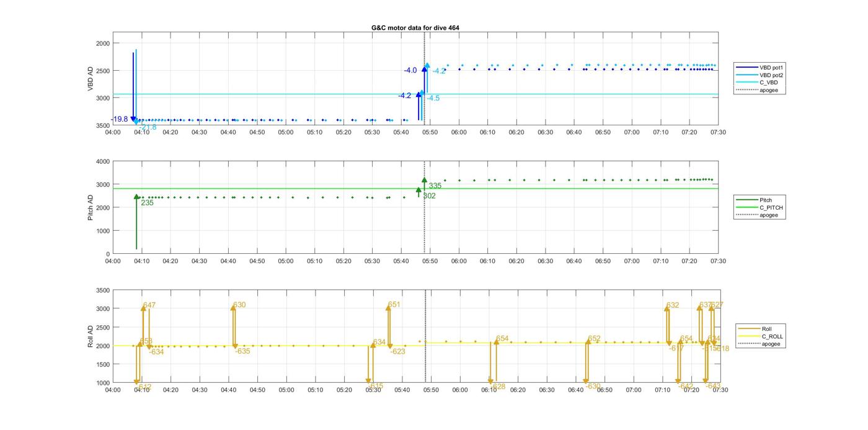Click the light green C_PITCH legend line sample
This screenshot has width=868, height=430.
point(747,208)
